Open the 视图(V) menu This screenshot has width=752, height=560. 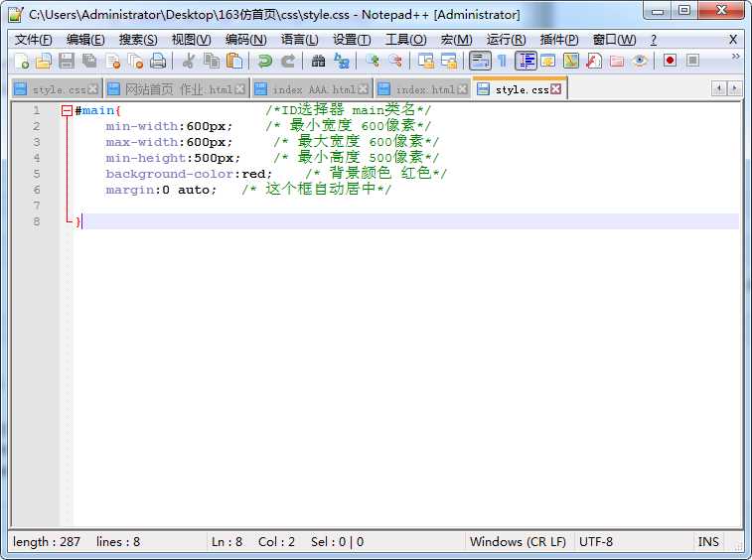click(x=191, y=40)
